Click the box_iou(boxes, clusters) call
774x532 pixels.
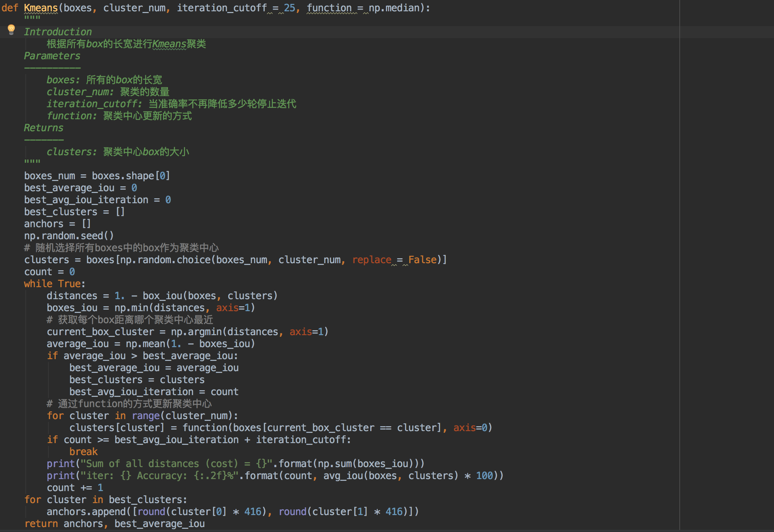pos(210,296)
